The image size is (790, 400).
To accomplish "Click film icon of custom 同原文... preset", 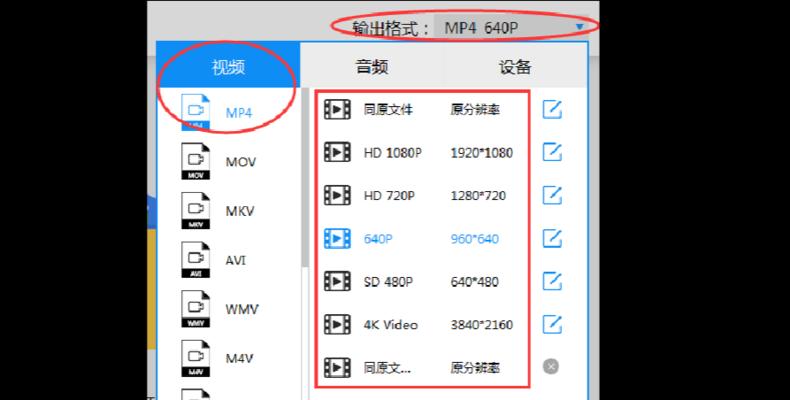I will coord(337,367).
